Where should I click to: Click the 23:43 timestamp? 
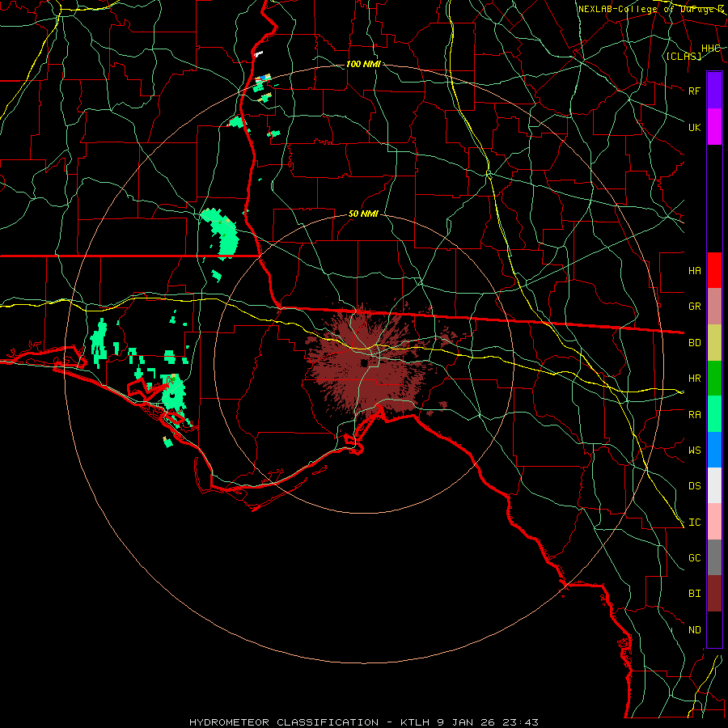[x=520, y=722]
